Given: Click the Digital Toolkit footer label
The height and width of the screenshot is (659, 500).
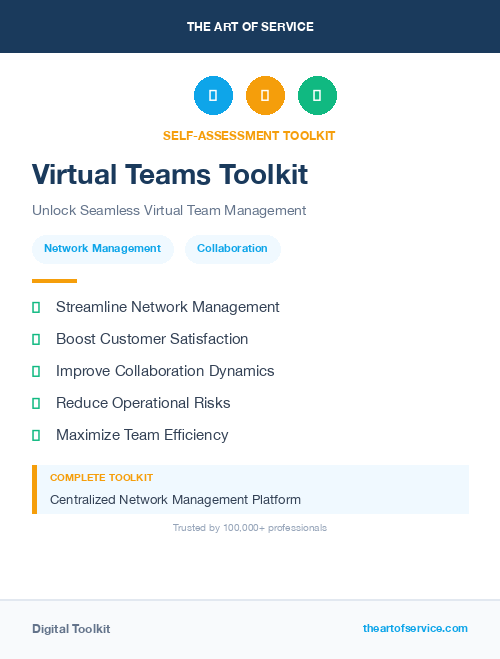Looking at the screenshot, I should point(71,629).
